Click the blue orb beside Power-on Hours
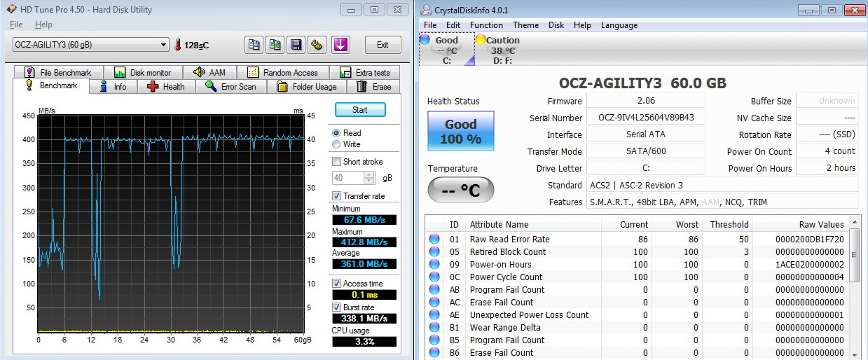The height and width of the screenshot is (360, 868). [434, 265]
